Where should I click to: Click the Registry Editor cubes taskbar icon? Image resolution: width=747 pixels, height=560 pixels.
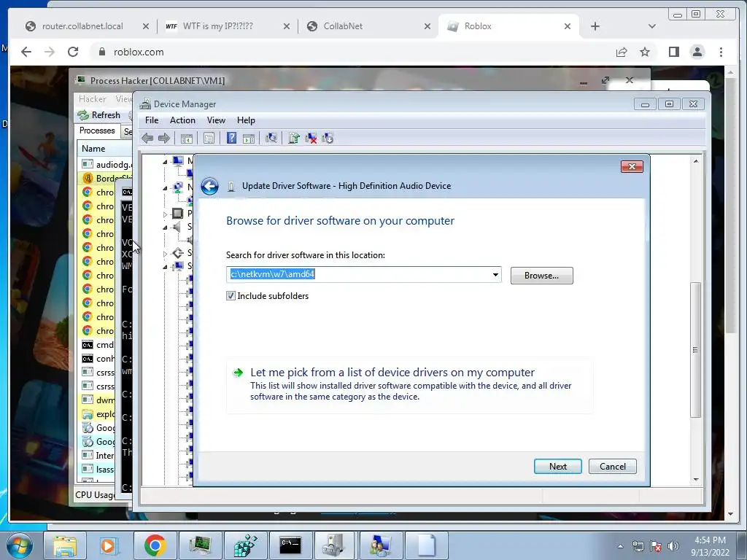(x=245, y=545)
